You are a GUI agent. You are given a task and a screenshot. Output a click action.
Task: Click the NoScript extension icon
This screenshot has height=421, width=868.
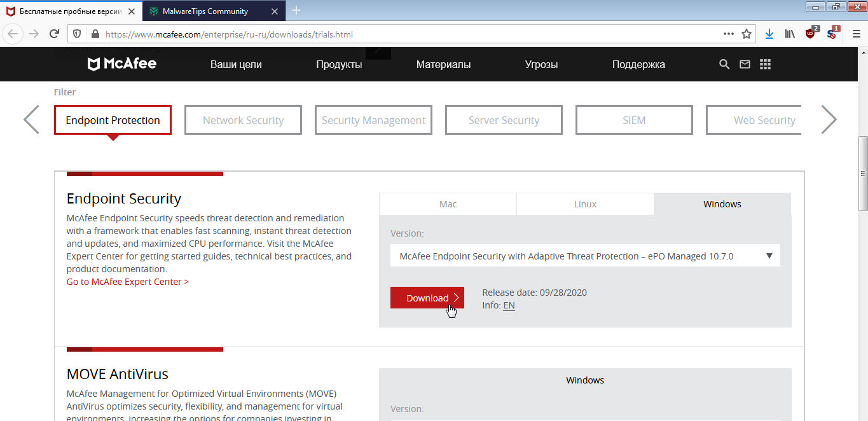click(x=832, y=34)
